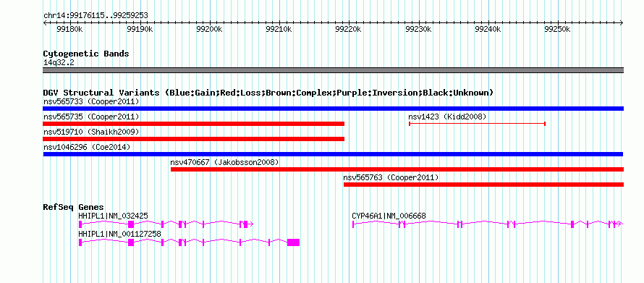
Task: Click the blue gain bar for nsv1046296
Action: coord(333,154)
